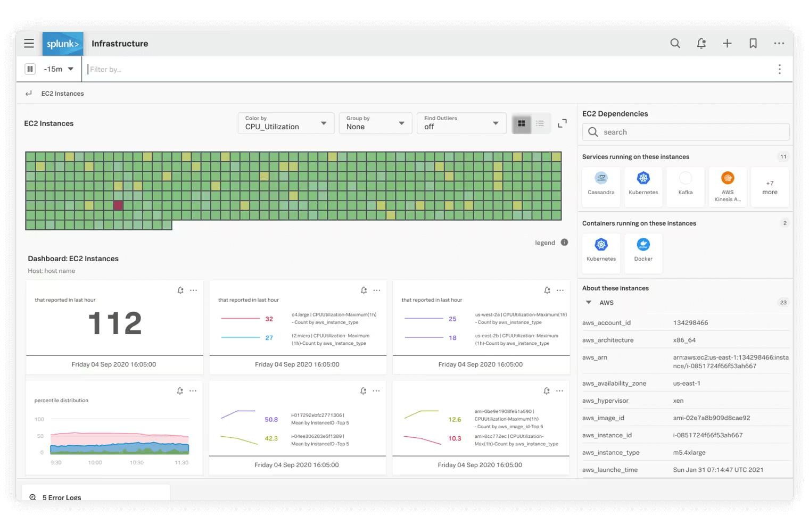Switch the heatmap to list view

tap(540, 123)
